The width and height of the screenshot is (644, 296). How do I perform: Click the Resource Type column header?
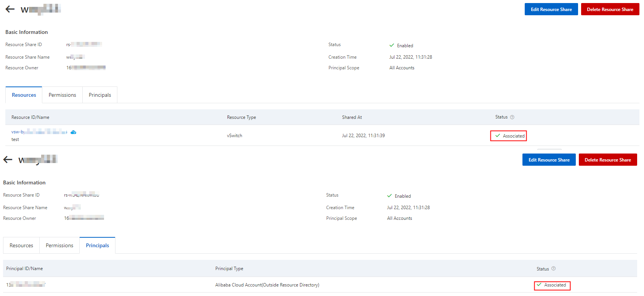(x=241, y=117)
